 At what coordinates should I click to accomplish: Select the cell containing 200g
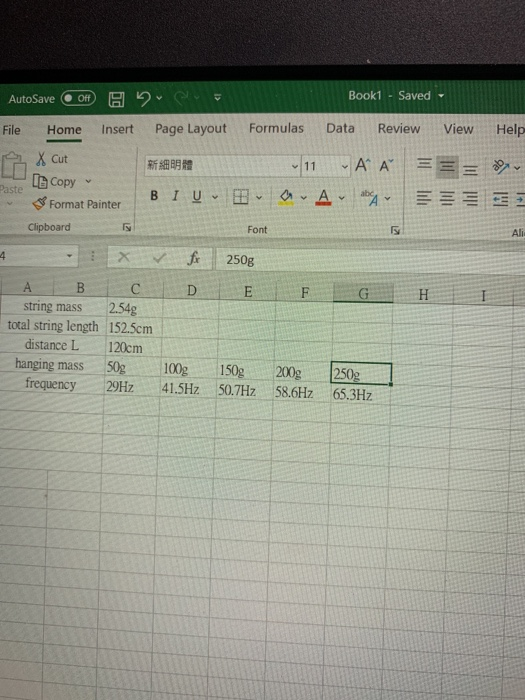tap(302, 372)
